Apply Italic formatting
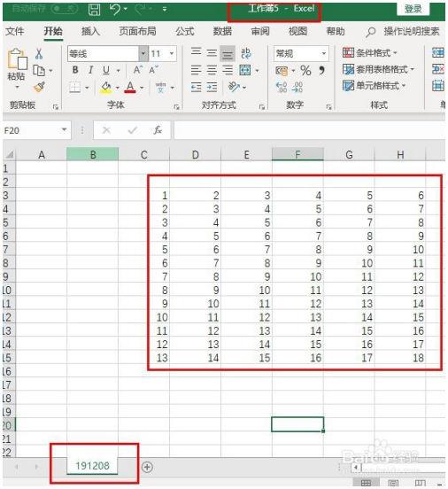Viewport: 448px width, 489px height. (90, 70)
